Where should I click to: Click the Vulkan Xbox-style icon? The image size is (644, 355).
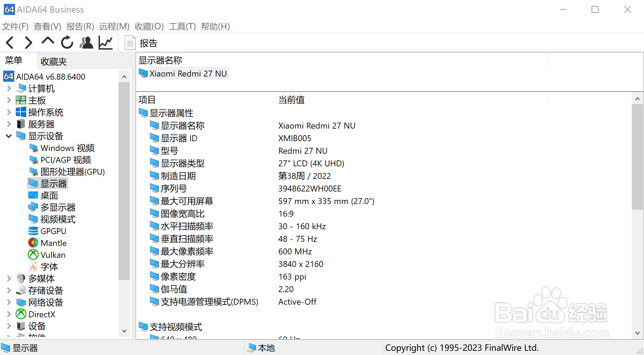[x=33, y=255]
